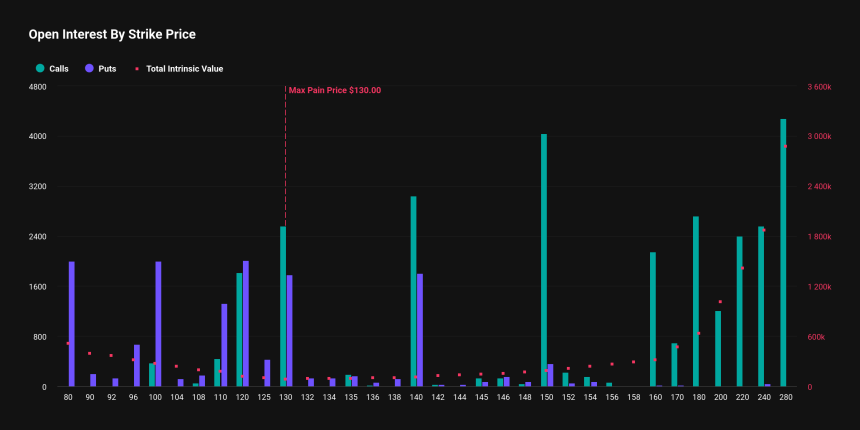Click the Calls bar at strike 150
The image size is (860, 430).
[x=544, y=260]
